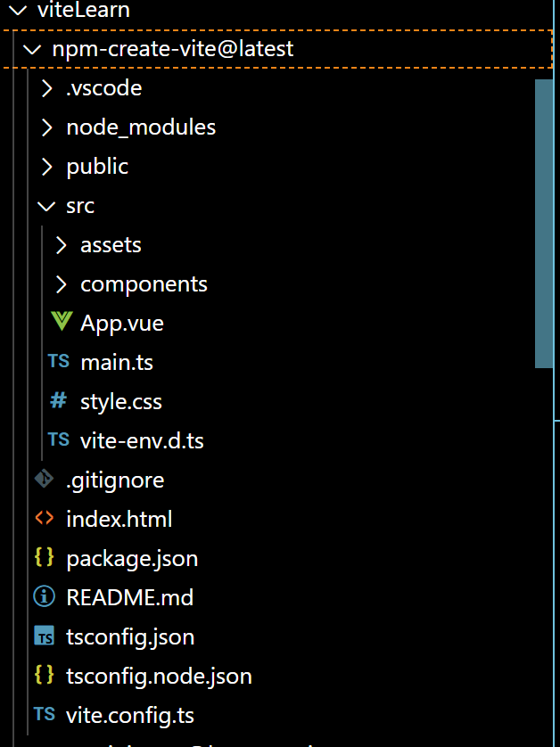Viewport: 560px width, 747px height.
Task: Open the vite.config.ts file
Action: click(129, 715)
